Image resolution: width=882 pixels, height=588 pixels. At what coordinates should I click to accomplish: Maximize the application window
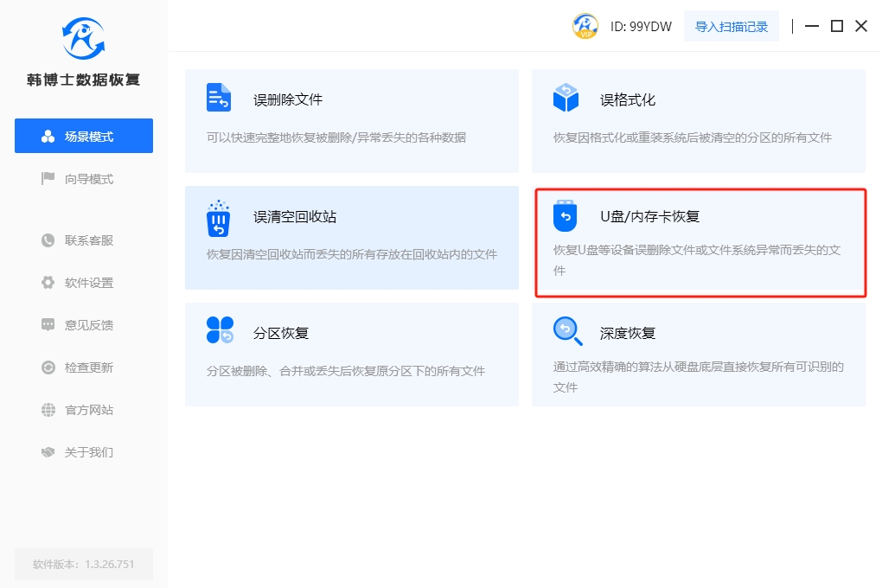pos(836,26)
